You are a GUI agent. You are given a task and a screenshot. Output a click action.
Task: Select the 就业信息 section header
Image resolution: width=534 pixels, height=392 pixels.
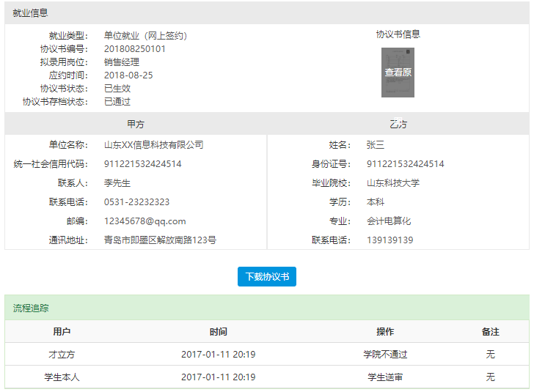pos(31,13)
